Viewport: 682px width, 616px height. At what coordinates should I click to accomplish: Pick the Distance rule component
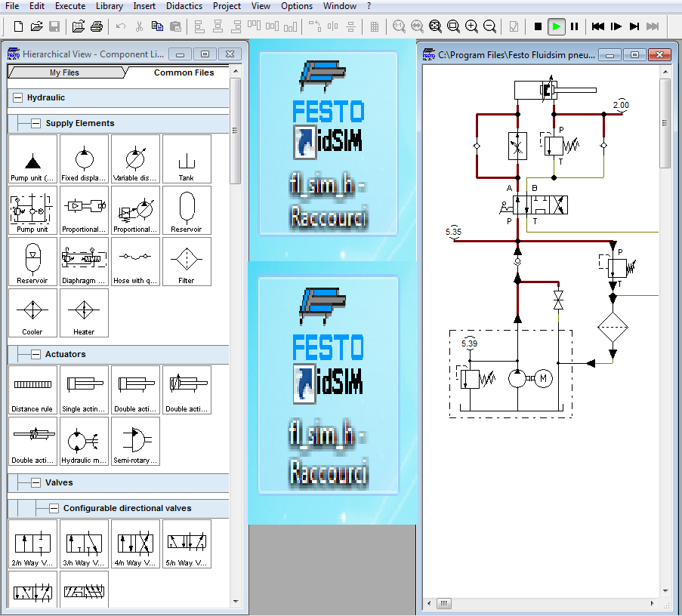point(32,390)
